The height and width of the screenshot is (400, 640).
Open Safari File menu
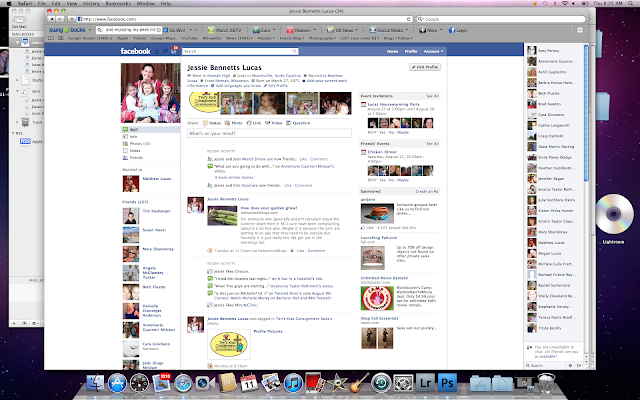[x=42, y=3]
